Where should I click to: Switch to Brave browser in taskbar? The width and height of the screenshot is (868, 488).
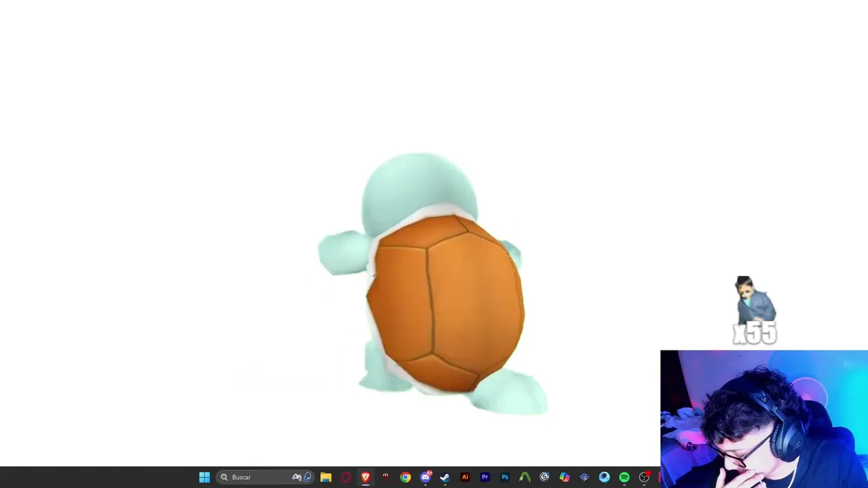tap(366, 477)
